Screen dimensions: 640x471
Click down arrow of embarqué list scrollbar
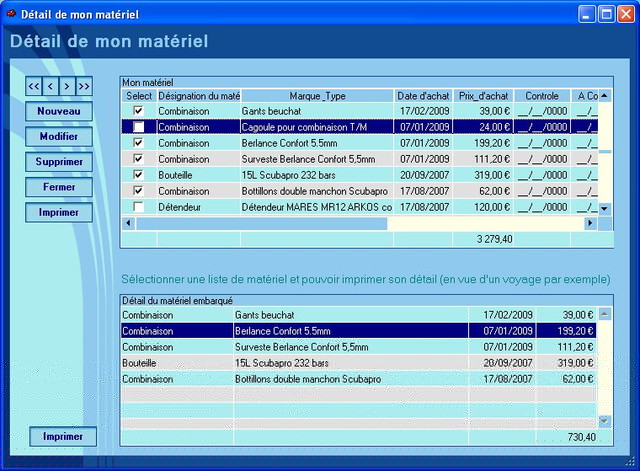(x=604, y=420)
